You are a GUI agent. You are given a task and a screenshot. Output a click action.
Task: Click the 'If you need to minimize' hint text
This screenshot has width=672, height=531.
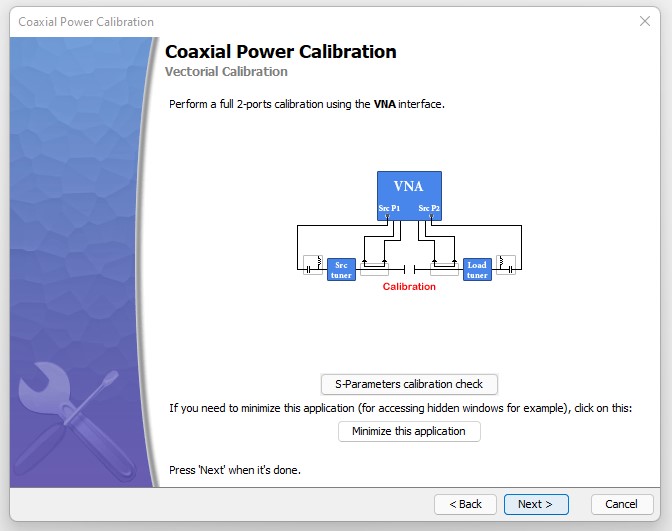coord(401,408)
